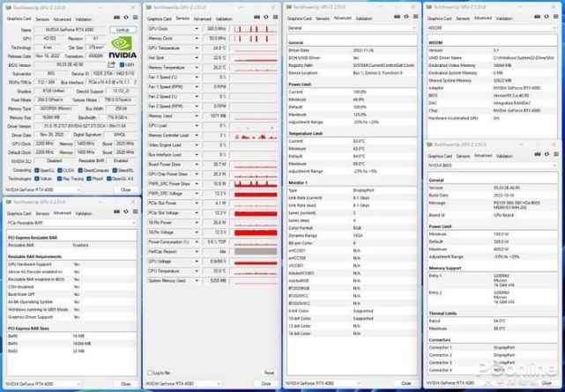Image resolution: width=565 pixels, height=392 pixels.
Task: Click camera icon in WDDM window
Action: tap(537, 17)
